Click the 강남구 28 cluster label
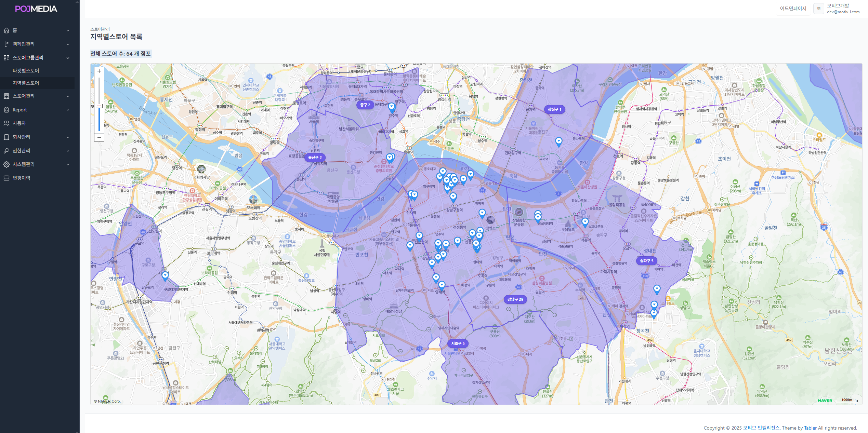This screenshot has height=433, width=868. pyautogui.click(x=515, y=299)
